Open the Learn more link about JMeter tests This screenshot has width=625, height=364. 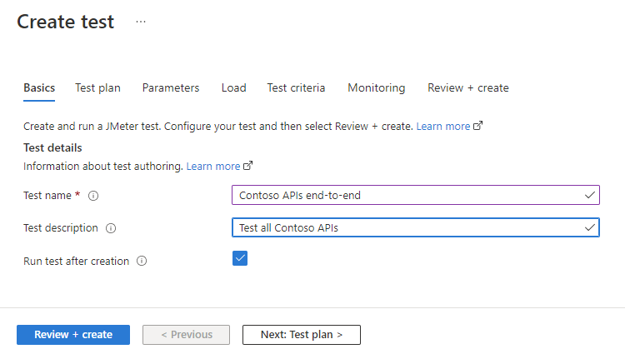pos(443,127)
